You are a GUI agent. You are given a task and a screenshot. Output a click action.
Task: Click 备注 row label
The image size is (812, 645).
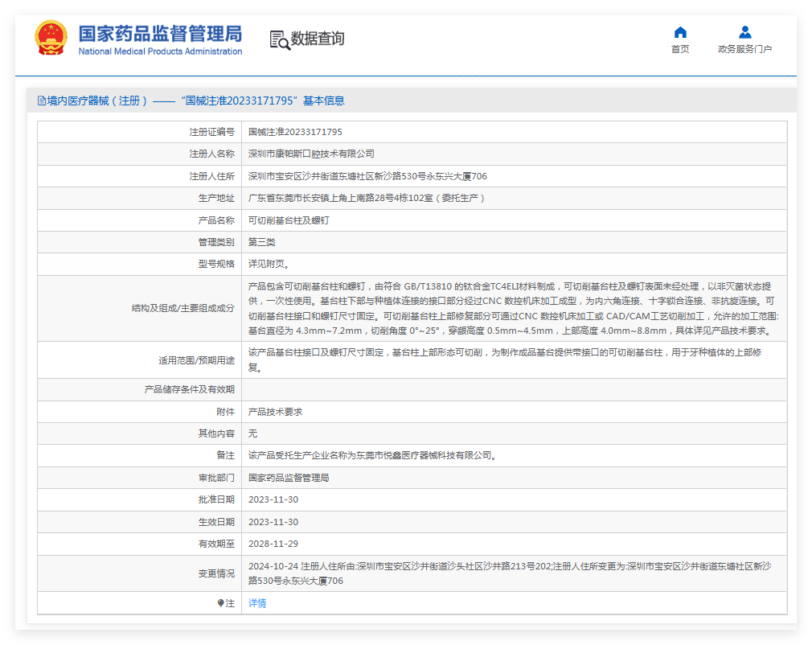coord(225,455)
